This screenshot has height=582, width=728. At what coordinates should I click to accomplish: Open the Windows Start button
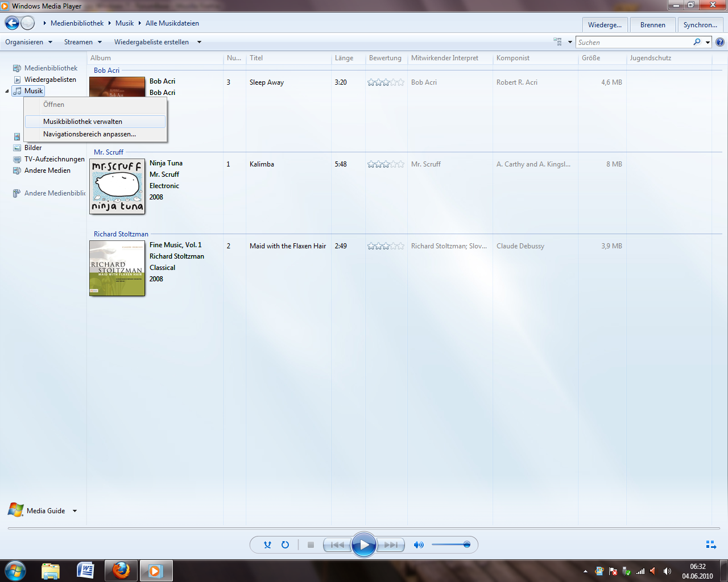coord(15,571)
